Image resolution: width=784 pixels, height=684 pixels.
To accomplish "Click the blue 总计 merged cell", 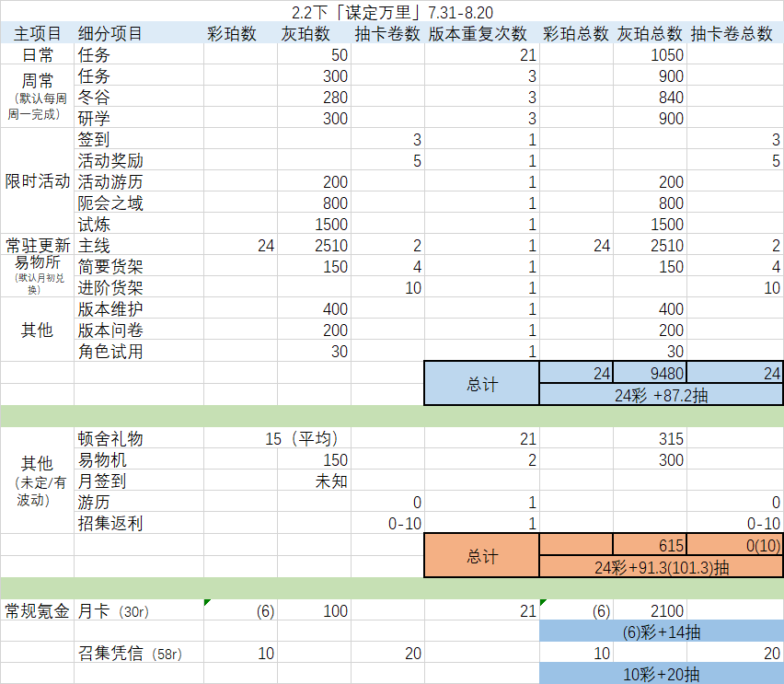I will (x=482, y=383).
